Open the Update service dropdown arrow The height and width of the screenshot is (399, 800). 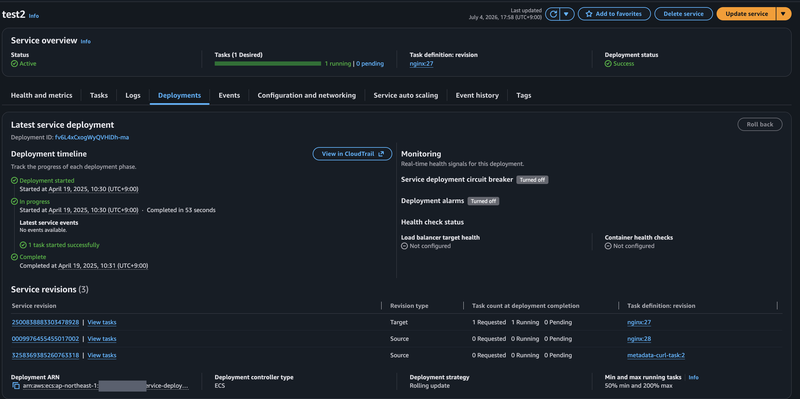784,14
